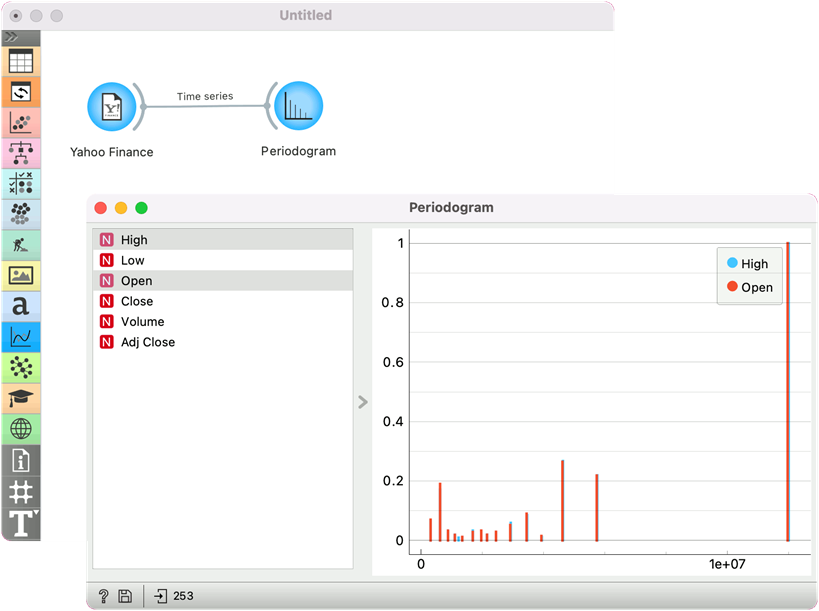Screen dimensions: 819x611
Task: Minimize the Periodogram window with yellow button
Action: click(121, 208)
